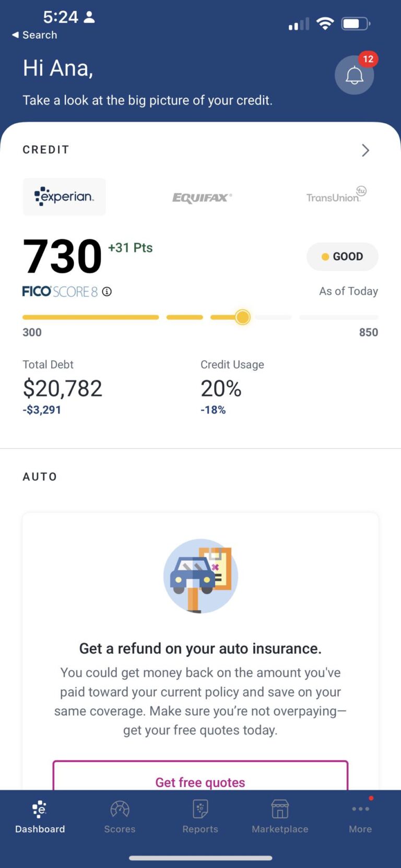Tap the auto insurance car illustration

(200, 576)
